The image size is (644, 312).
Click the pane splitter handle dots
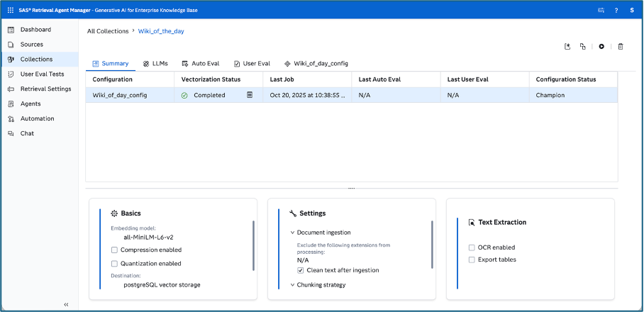(x=352, y=189)
